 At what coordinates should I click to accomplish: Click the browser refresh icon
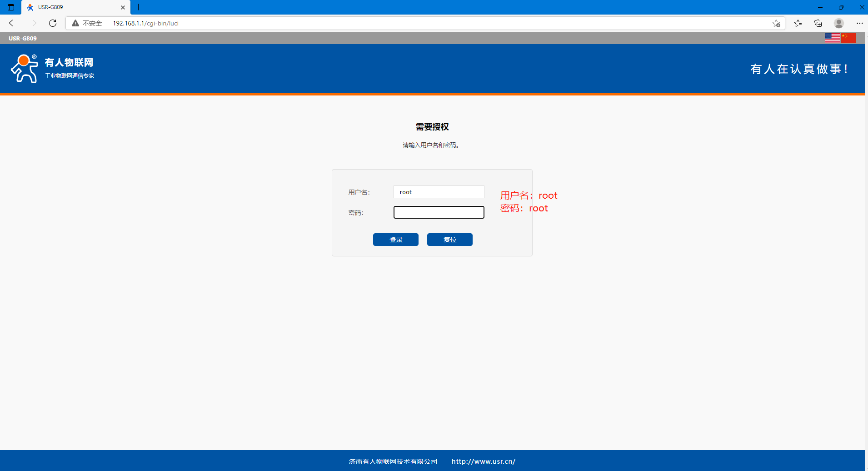click(53, 23)
